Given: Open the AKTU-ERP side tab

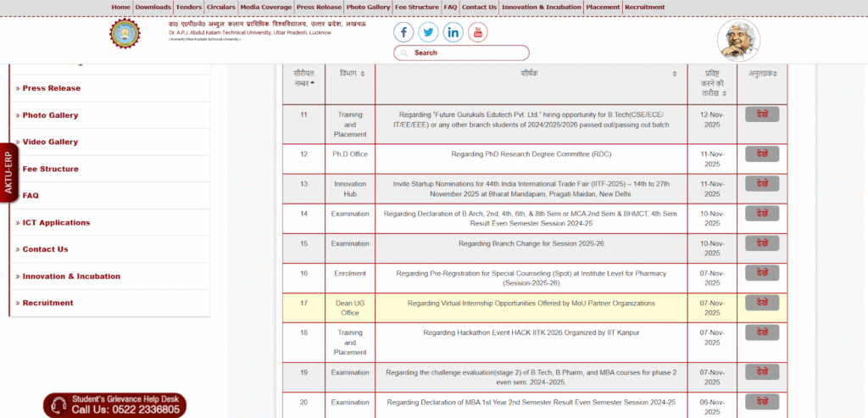Looking at the screenshot, I should pyautogui.click(x=8, y=172).
